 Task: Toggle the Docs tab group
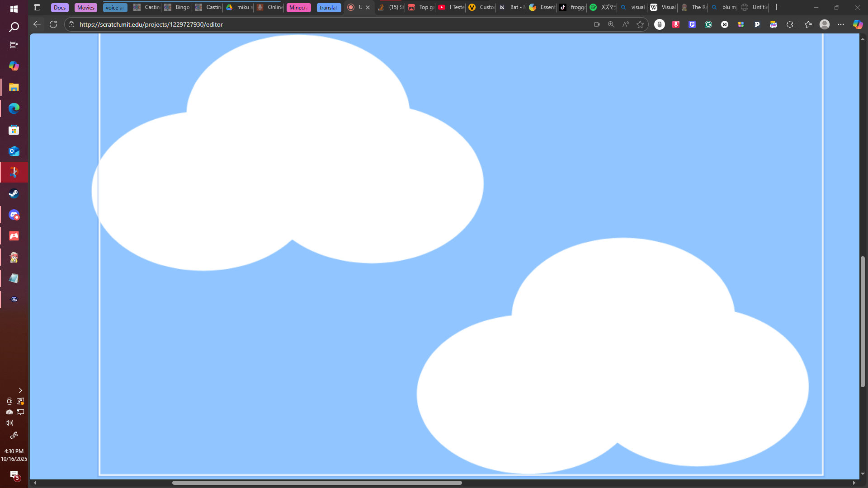(60, 7)
